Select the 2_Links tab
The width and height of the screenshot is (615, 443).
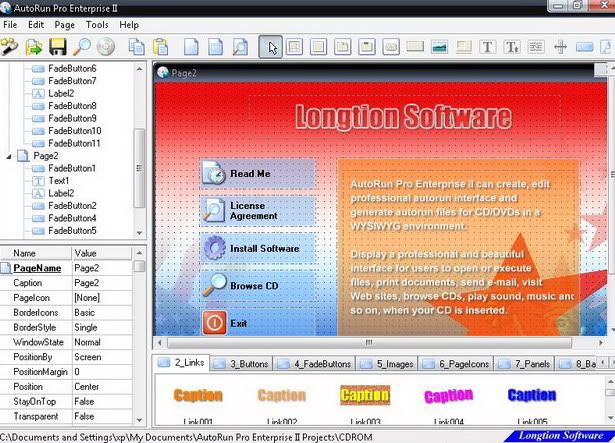pyautogui.click(x=182, y=363)
